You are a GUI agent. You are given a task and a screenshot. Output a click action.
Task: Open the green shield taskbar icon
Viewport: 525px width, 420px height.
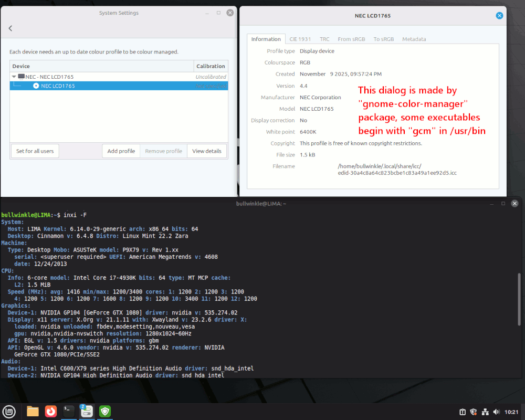click(x=105, y=411)
